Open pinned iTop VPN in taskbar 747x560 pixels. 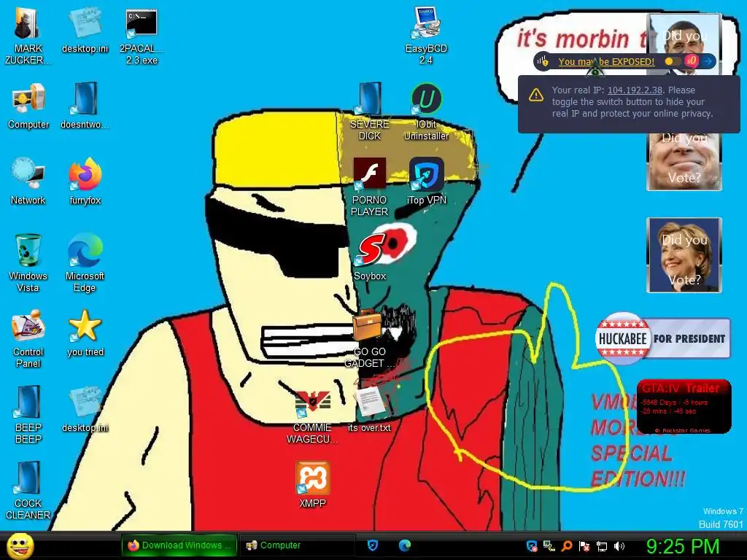tap(373, 545)
